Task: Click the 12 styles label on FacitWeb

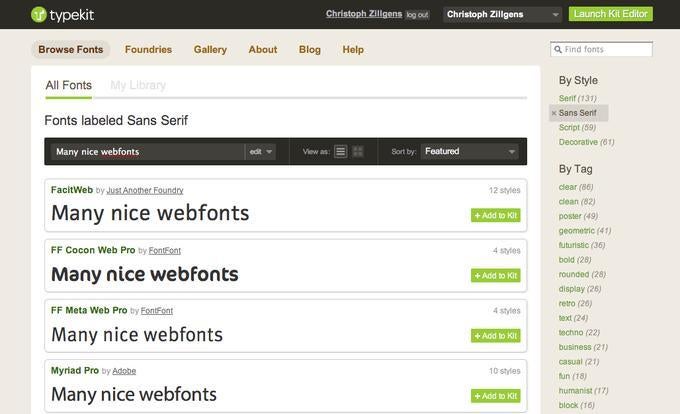Action: point(504,190)
